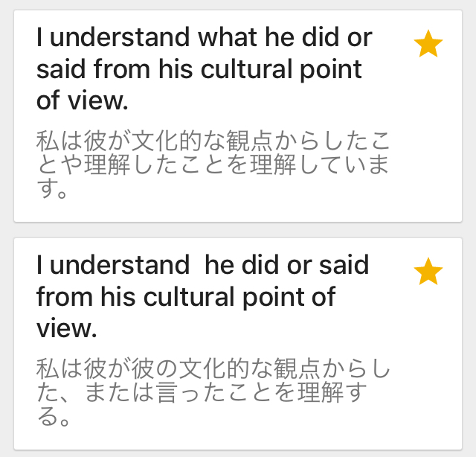This screenshot has height=457, width=476.
Task: Tap the Japanese line starting '私は彼が彼の'
Action: point(212,368)
